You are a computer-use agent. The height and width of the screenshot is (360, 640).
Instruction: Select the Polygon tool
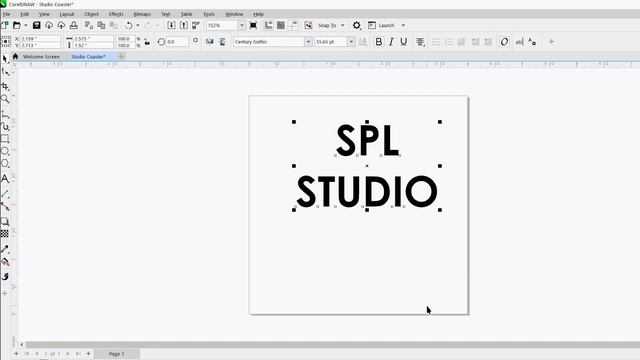tap(5, 164)
